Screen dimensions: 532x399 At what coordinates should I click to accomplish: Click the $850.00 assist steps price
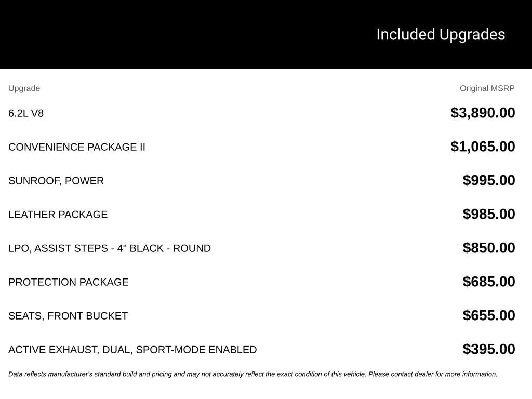tap(488, 248)
